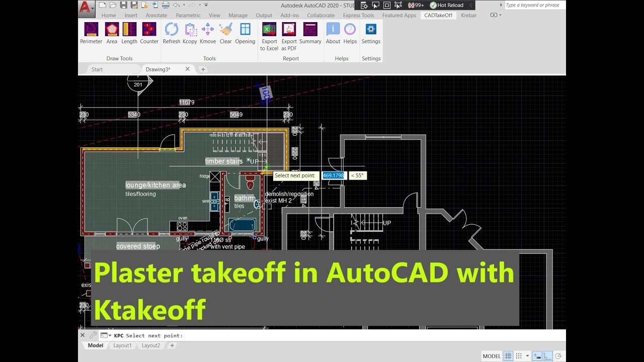Select the Length draw tool

tap(129, 34)
